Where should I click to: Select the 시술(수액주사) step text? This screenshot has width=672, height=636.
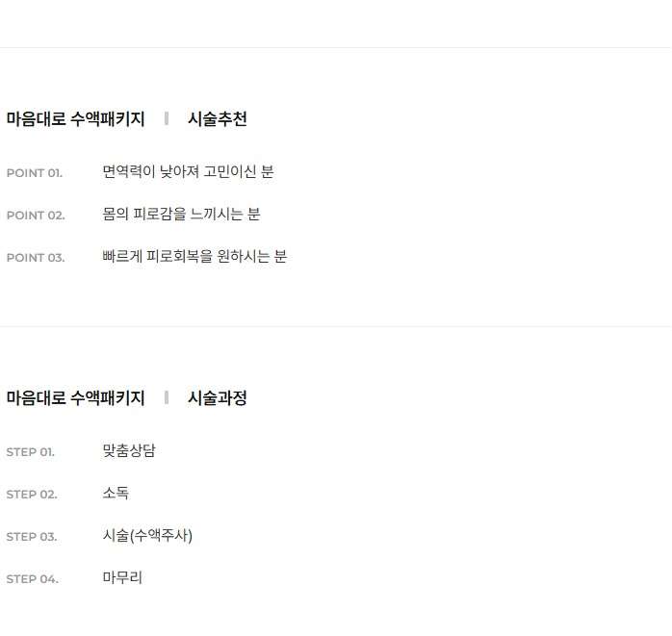(x=147, y=535)
